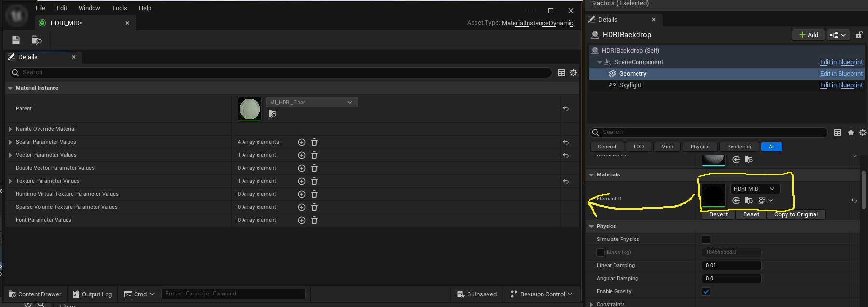Add element to Texture Parameter Values array
This screenshot has width=868, height=307.
[302, 181]
